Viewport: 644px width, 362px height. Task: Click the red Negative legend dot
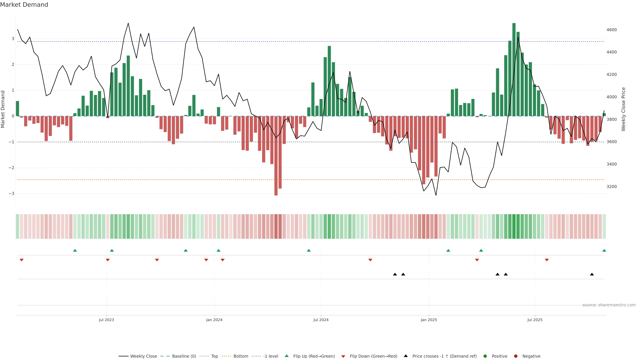[x=516, y=356]
